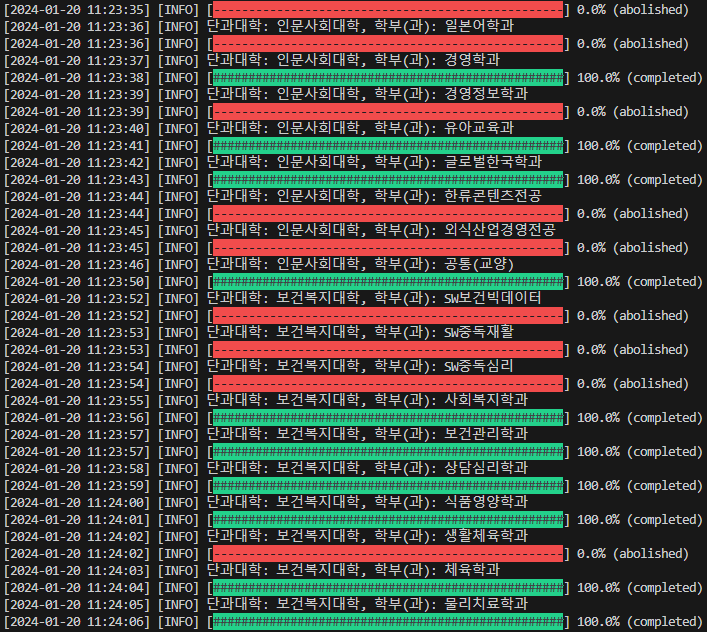Screen dimensions: 707x632
Task: Select the 보건관리학과 department name
Action: point(486,434)
